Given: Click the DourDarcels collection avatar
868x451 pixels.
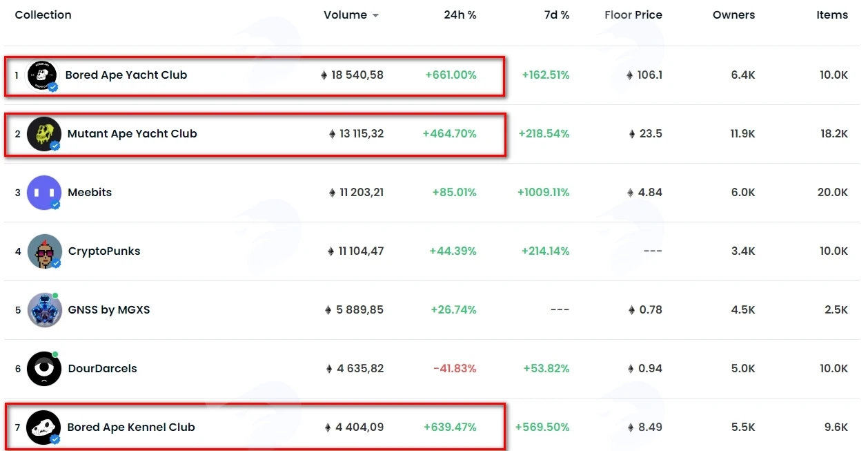Looking at the screenshot, I should [x=43, y=369].
